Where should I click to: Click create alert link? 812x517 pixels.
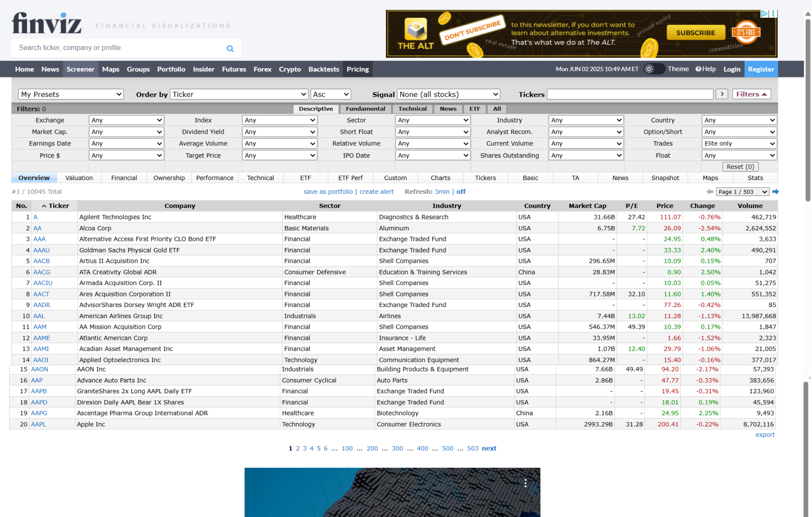377,192
